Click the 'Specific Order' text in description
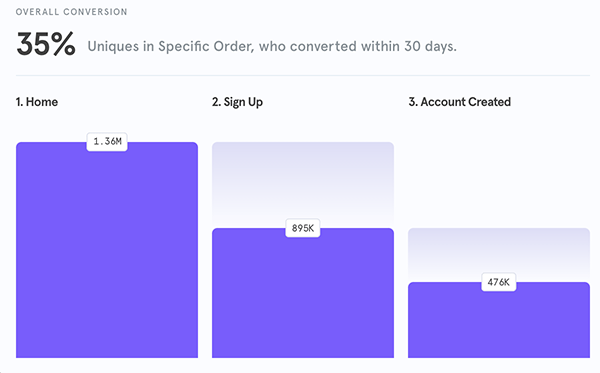 (205, 47)
